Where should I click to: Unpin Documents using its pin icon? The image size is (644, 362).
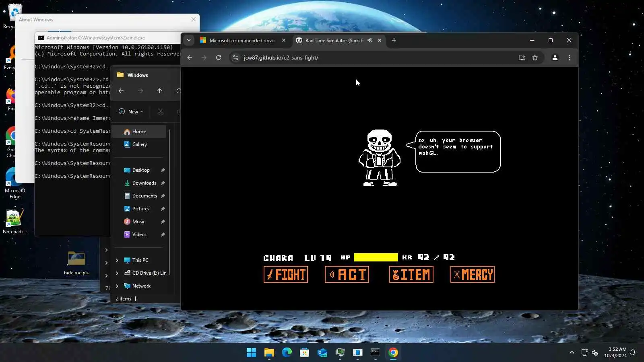(163, 196)
